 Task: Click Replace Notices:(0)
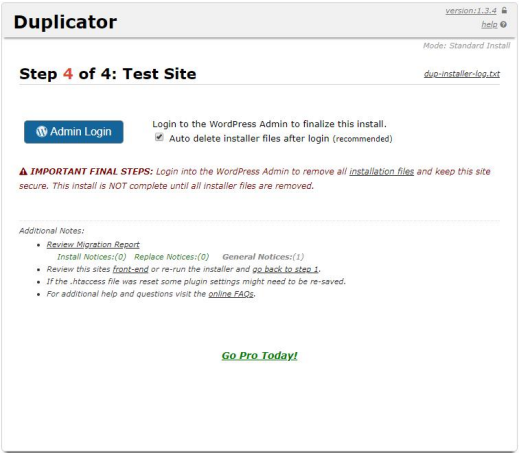coord(172,257)
